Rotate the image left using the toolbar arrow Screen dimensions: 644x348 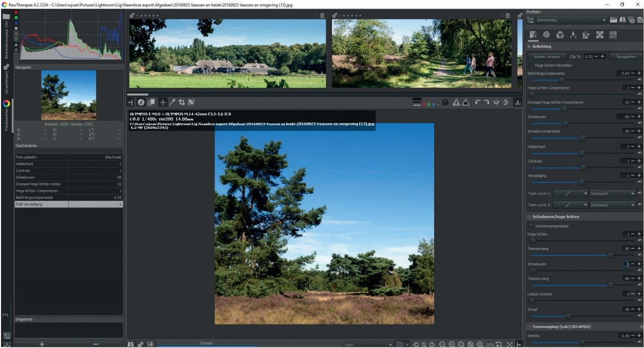point(478,103)
